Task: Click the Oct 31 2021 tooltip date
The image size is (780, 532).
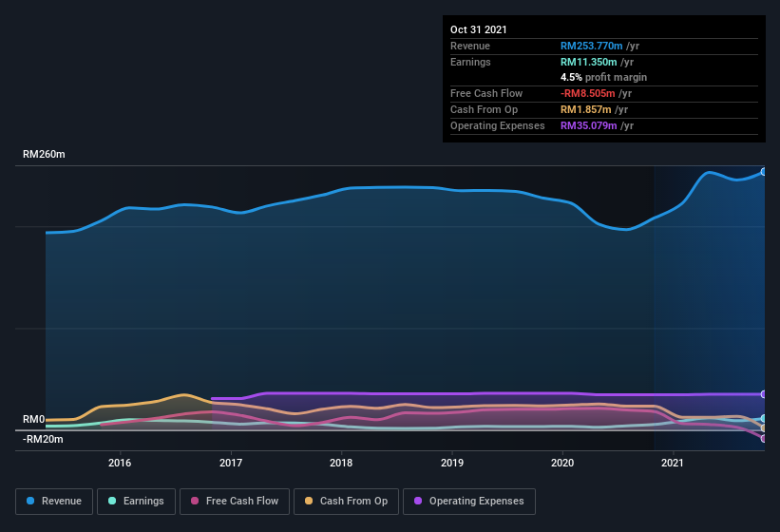Action: click(479, 29)
